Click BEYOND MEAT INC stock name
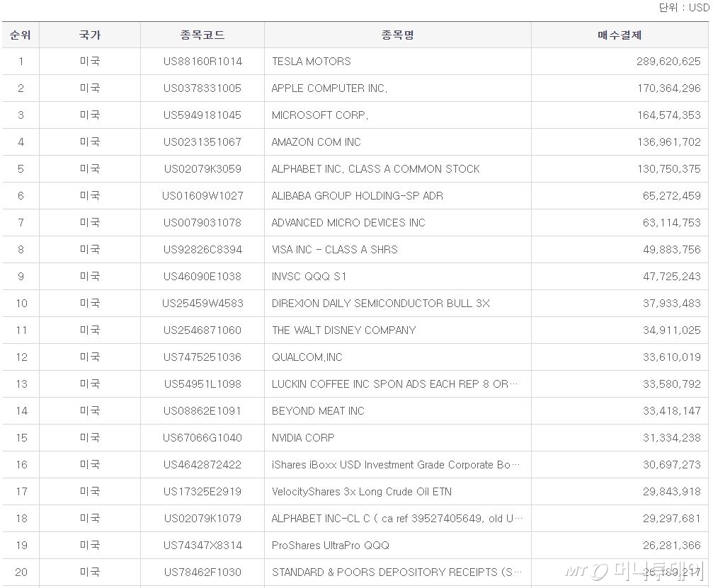The height and width of the screenshot is (588, 713). click(x=318, y=410)
